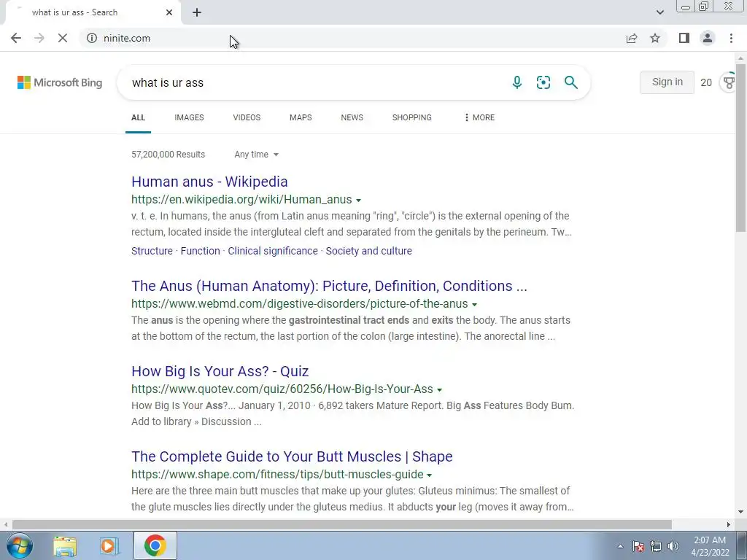This screenshot has width=747, height=560.
Task: Open The Anus (Human Anatomy) WebMD result
Action: click(x=329, y=286)
